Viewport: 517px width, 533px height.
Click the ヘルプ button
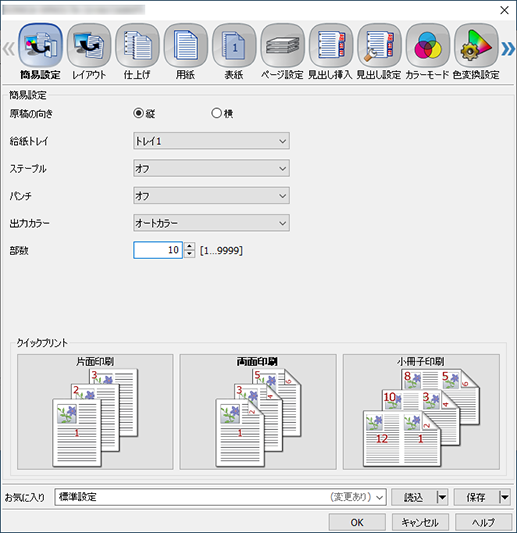[x=483, y=522]
